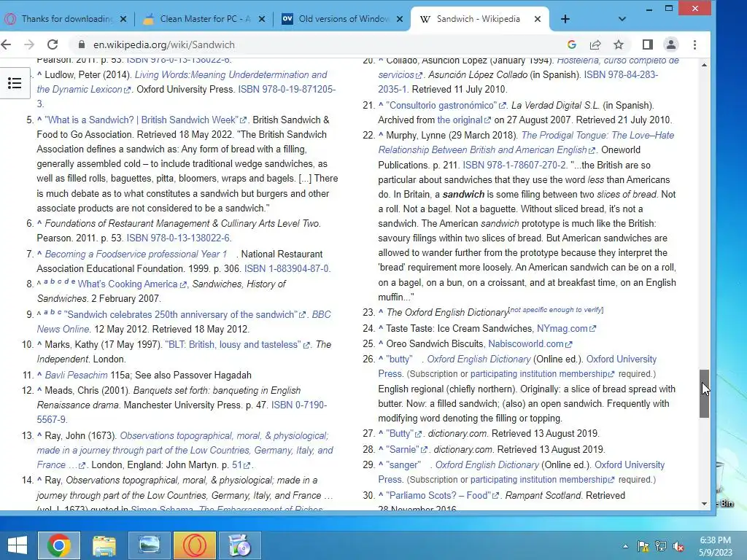Click the Google icon in the address bar
This screenshot has width=747, height=560.
572,44
